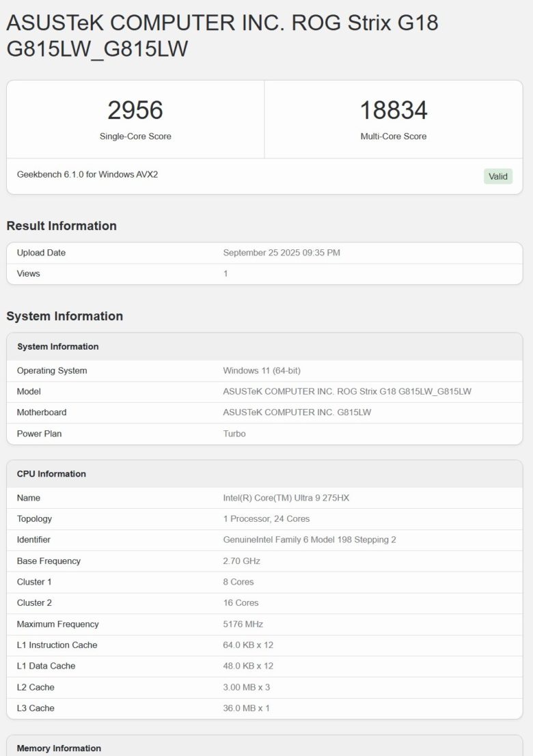Click the Topology label
The image size is (533, 756).
(34, 519)
